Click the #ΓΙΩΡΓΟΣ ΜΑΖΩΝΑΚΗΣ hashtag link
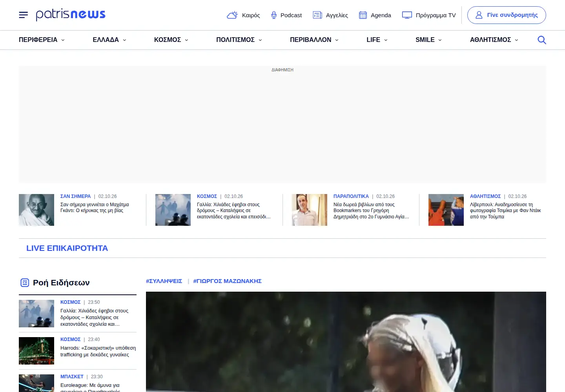 [227, 281]
